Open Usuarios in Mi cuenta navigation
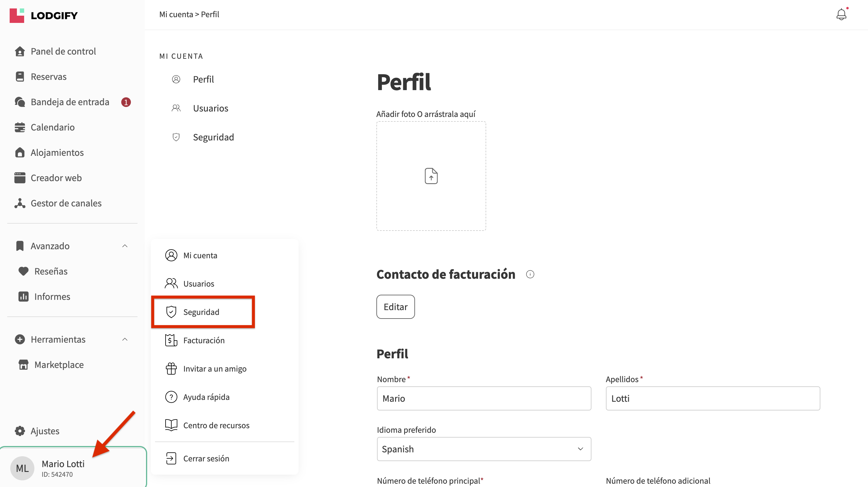868x487 pixels. pyautogui.click(x=210, y=108)
